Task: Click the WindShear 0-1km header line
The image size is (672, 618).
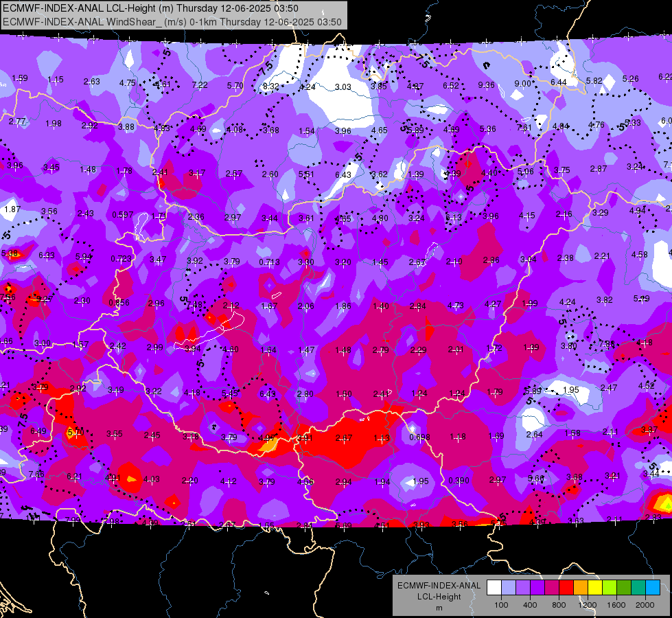Action: tap(172, 22)
